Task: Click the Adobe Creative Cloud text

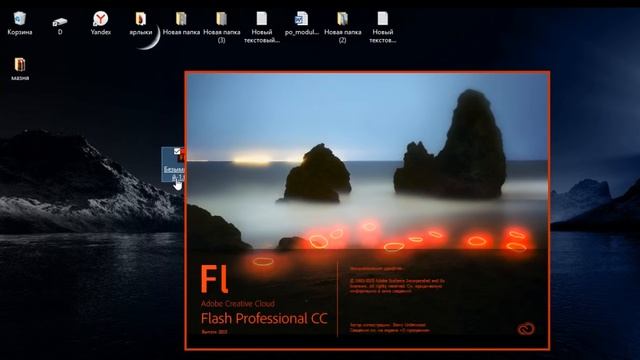Action: tap(238, 304)
